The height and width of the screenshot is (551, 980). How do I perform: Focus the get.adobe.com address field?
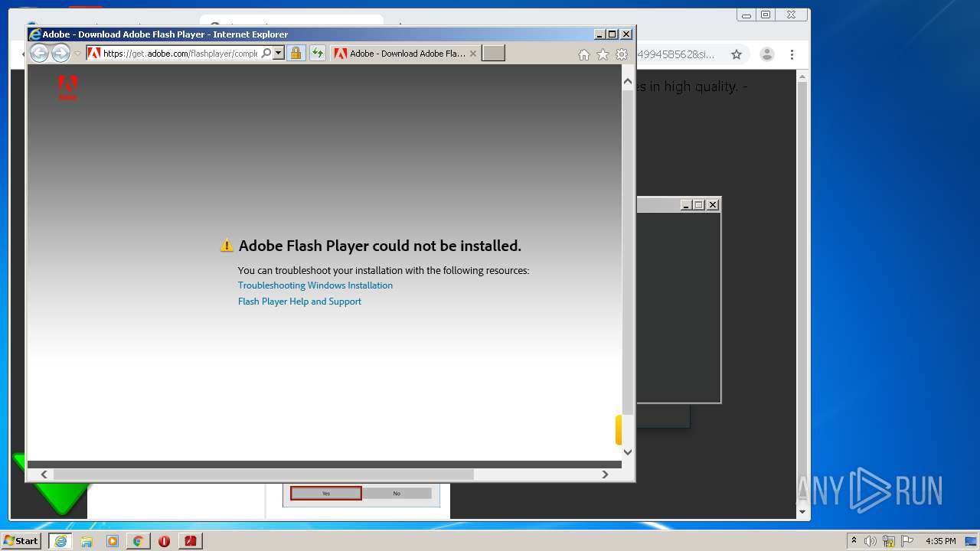[x=181, y=54]
